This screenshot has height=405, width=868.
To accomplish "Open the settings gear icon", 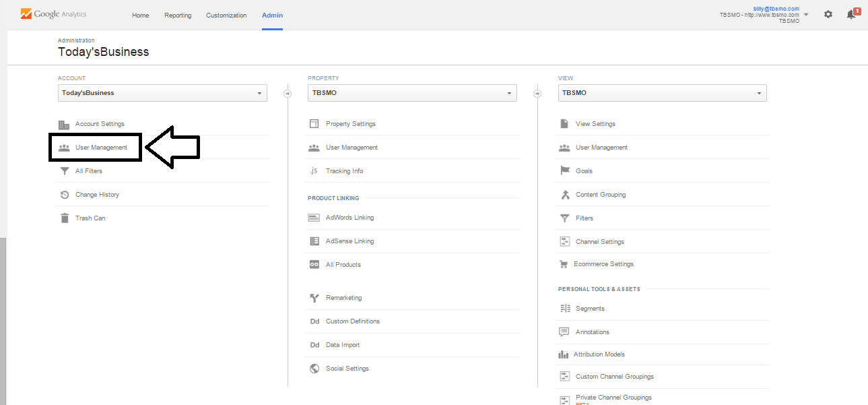I will [828, 14].
